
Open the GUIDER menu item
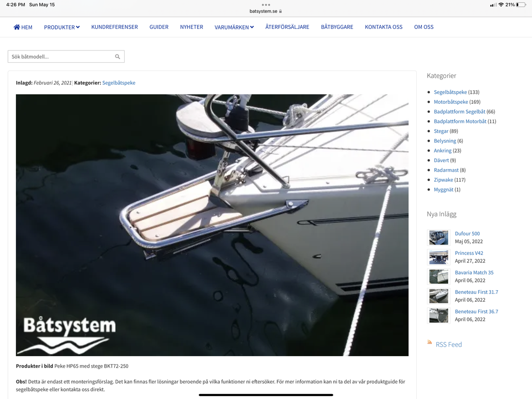(x=159, y=27)
